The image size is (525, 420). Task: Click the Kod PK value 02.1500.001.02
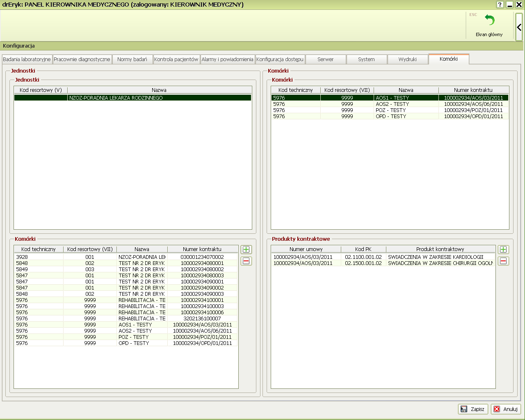[x=363, y=263]
